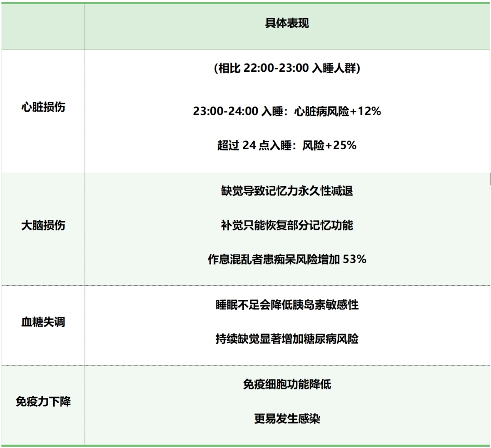Click the 相比 22:00-23:00 入睡人群 note

pyautogui.click(x=287, y=68)
